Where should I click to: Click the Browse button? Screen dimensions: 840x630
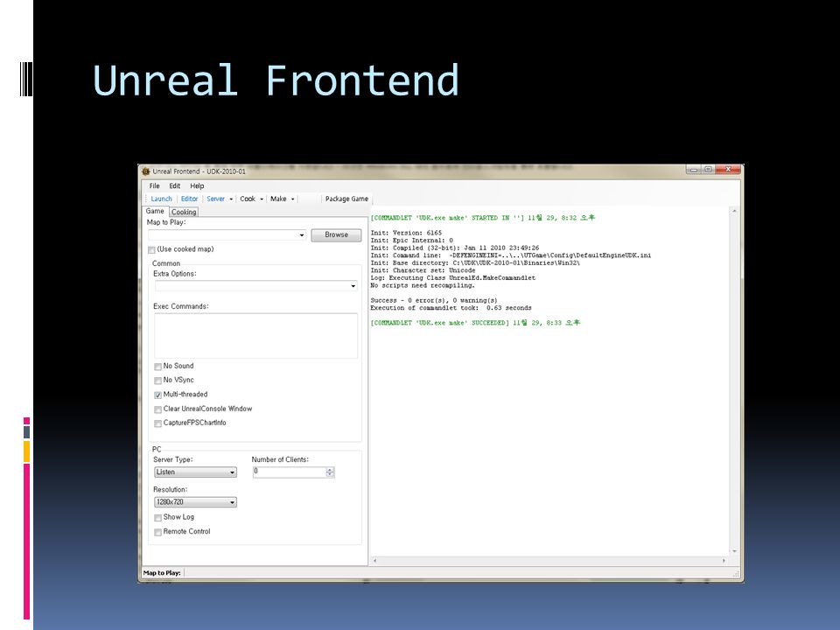(x=336, y=234)
